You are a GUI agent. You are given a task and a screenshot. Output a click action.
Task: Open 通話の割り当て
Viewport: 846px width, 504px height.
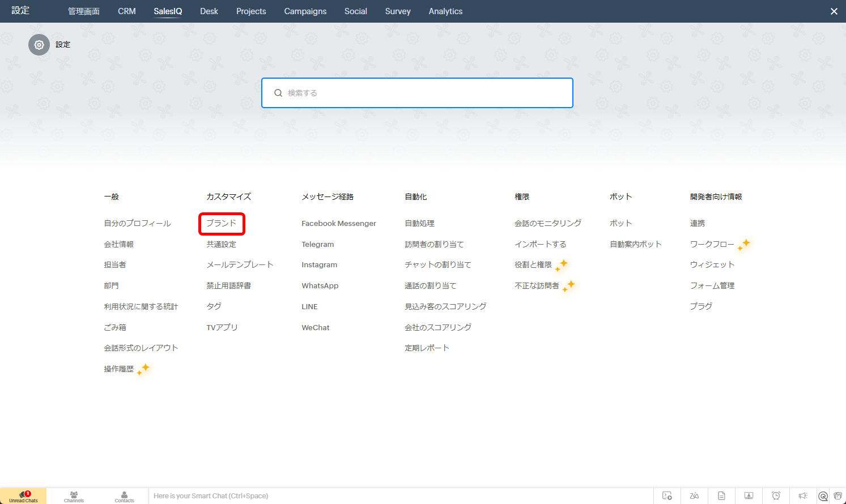(x=431, y=285)
